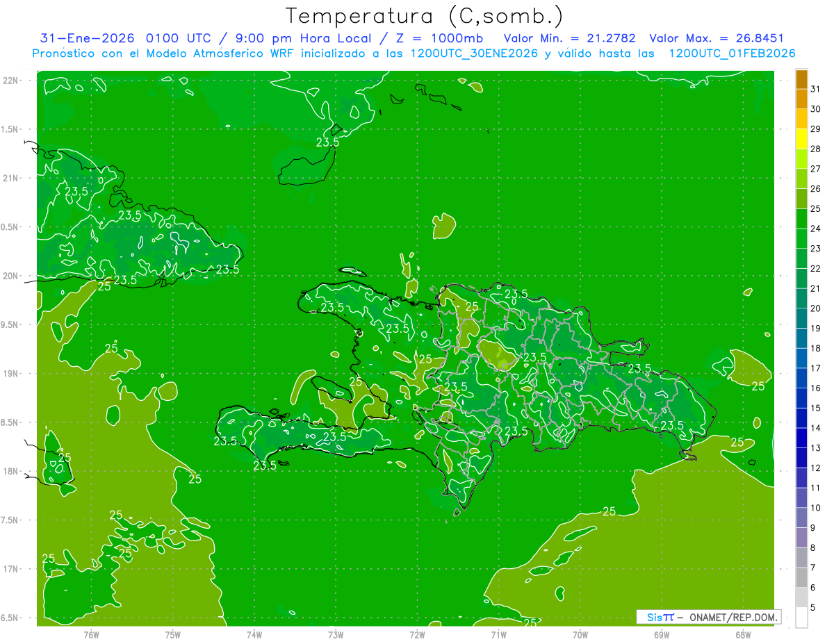Click the white swatch below 5
The height and width of the screenshot is (644, 834).
pos(801,617)
